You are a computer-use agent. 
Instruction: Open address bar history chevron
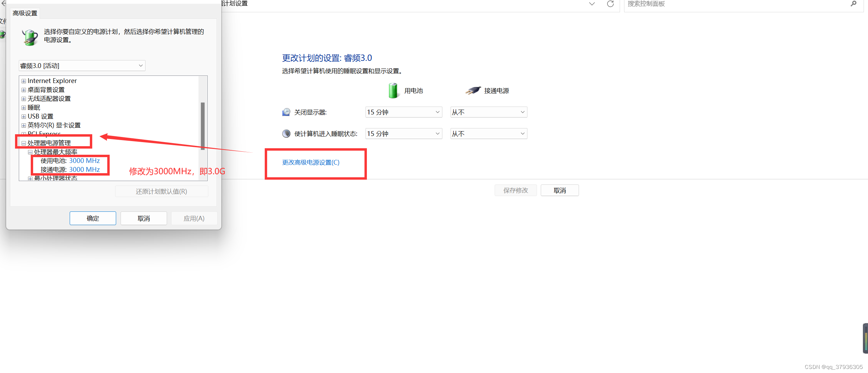point(592,4)
